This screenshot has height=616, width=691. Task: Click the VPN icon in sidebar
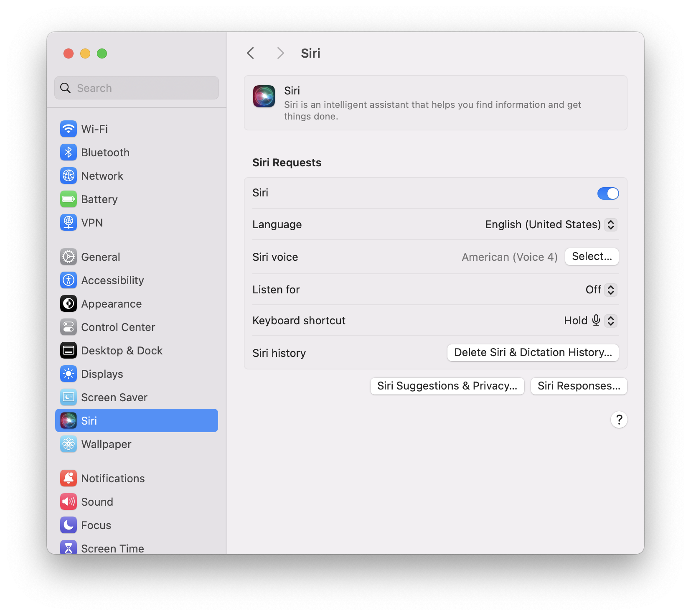click(69, 222)
